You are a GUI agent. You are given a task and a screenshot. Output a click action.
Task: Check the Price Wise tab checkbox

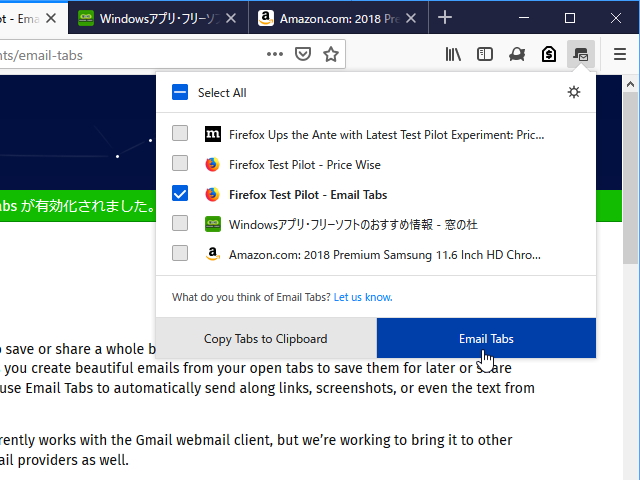pos(180,163)
